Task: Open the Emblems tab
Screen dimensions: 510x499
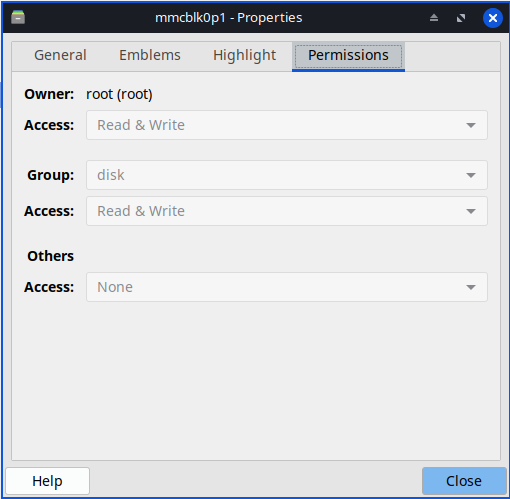Action: (x=150, y=55)
